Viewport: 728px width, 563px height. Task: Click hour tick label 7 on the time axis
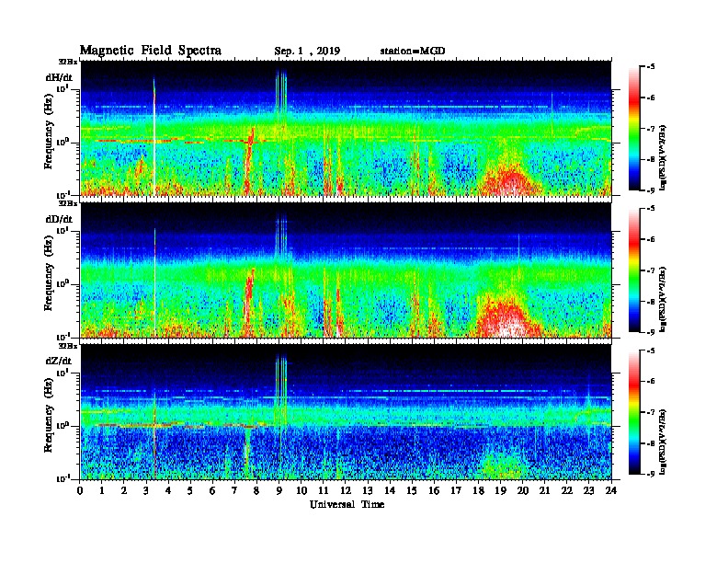click(234, 490)
